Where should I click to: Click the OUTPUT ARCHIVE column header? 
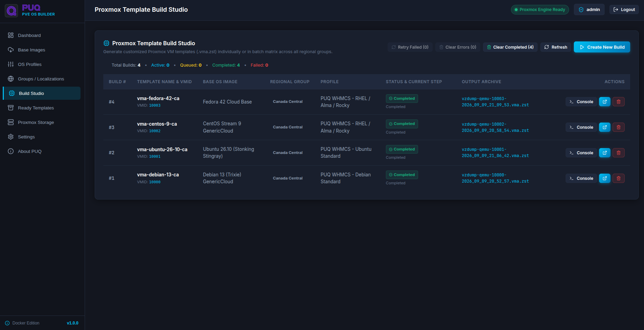(481, 82)
